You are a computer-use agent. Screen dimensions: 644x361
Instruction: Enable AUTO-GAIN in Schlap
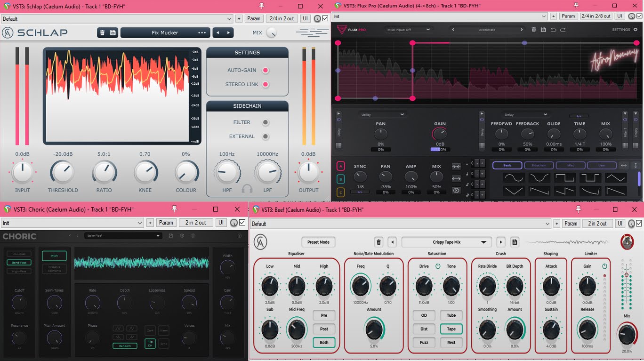(x=265, y=70)
